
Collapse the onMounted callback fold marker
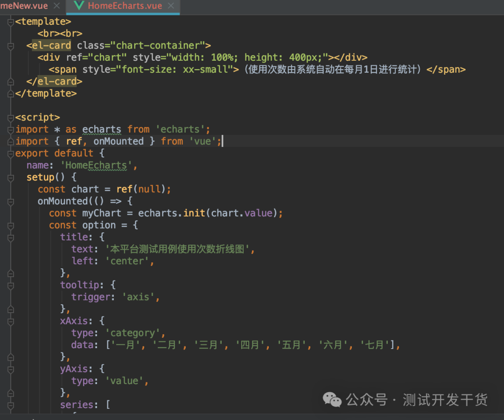pos(10,201)
